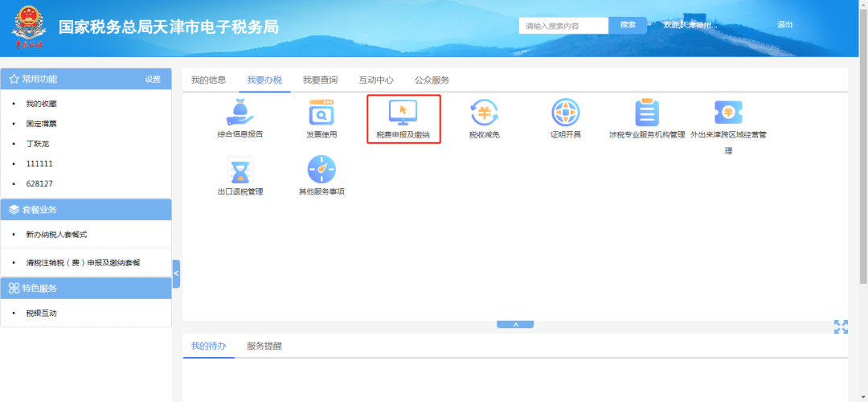This screenshot has height=402, width=868.
Task: Click the star icon beside 常用功能
Action: point(14,79)
